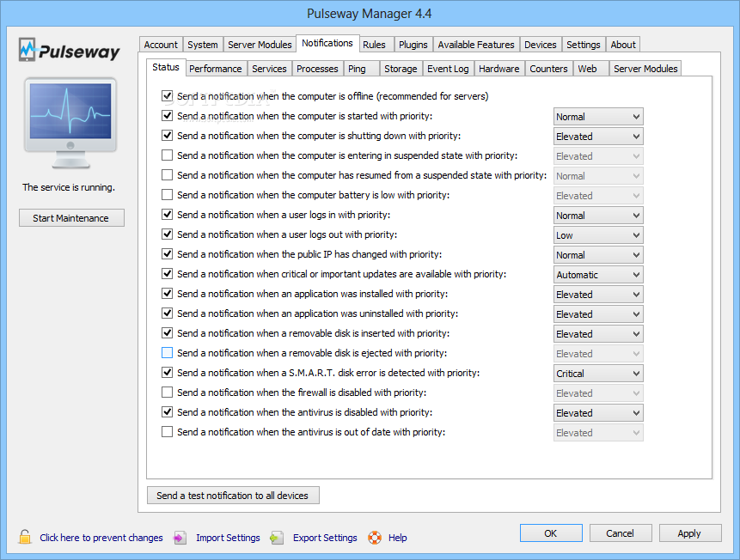This screenshot has height=560, width=740.
Task: Switch to Processes sub-tab
Action: tap(317, 69)
